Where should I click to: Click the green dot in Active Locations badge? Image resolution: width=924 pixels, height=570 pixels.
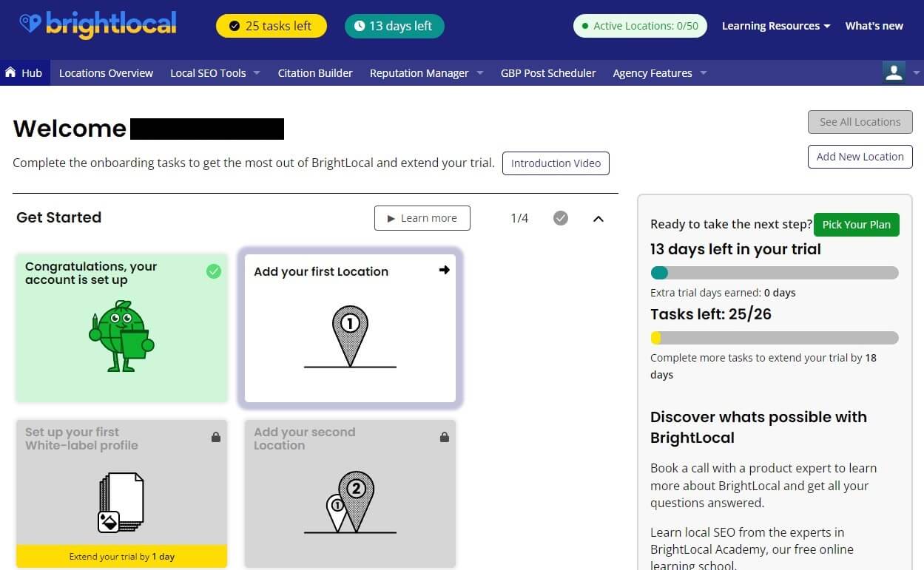[585, 26]
